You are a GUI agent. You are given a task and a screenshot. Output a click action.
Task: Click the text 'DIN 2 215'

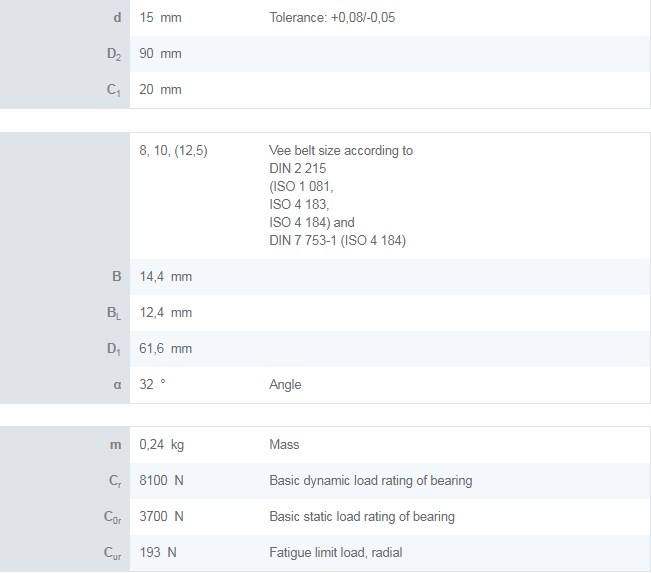pos(298,169)
